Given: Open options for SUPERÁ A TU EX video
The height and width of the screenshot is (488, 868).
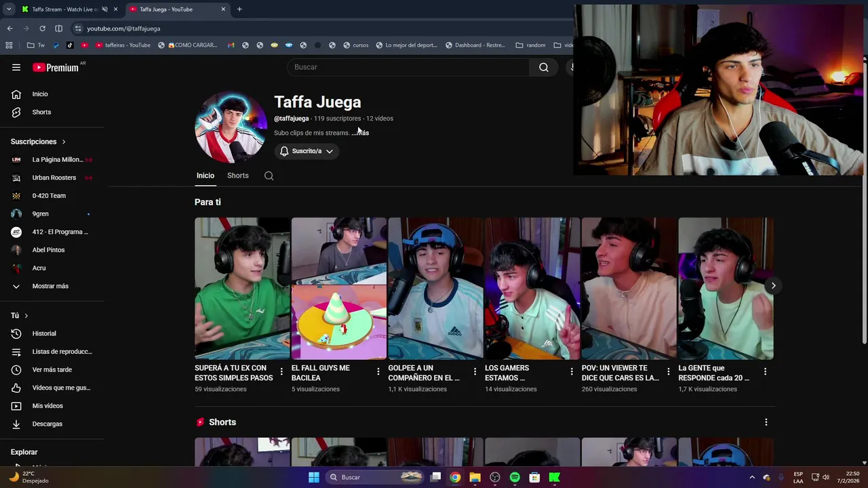Looking at the screenshot, I should pos(281,371).
